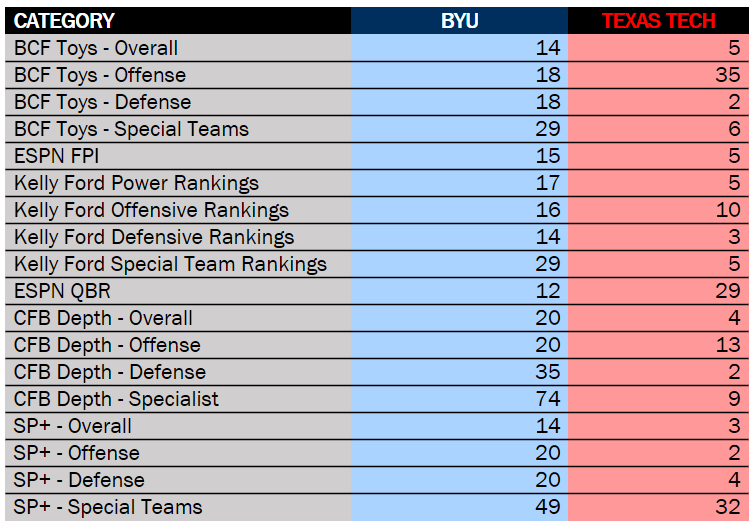Screen dimensions: 754x529
Task: Select the BCF Toys - Overall row label
Action: click(x=96, y=48)
